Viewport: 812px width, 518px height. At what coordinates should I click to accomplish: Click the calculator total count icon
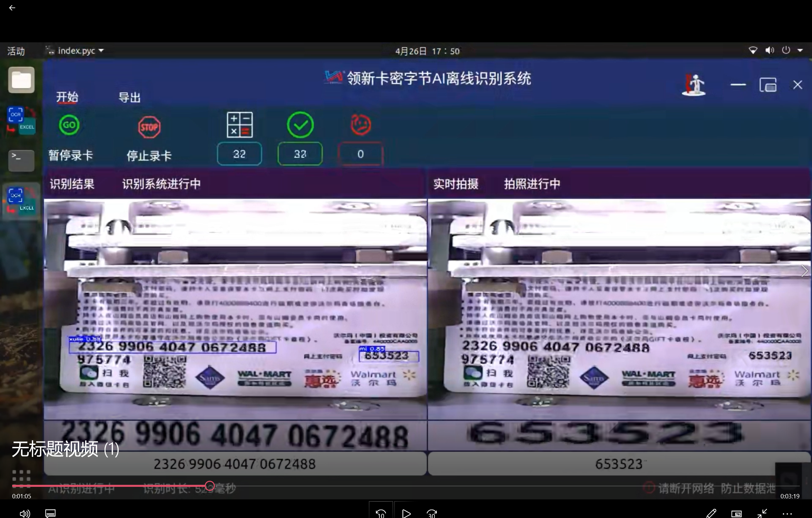[x=240, y=125]
